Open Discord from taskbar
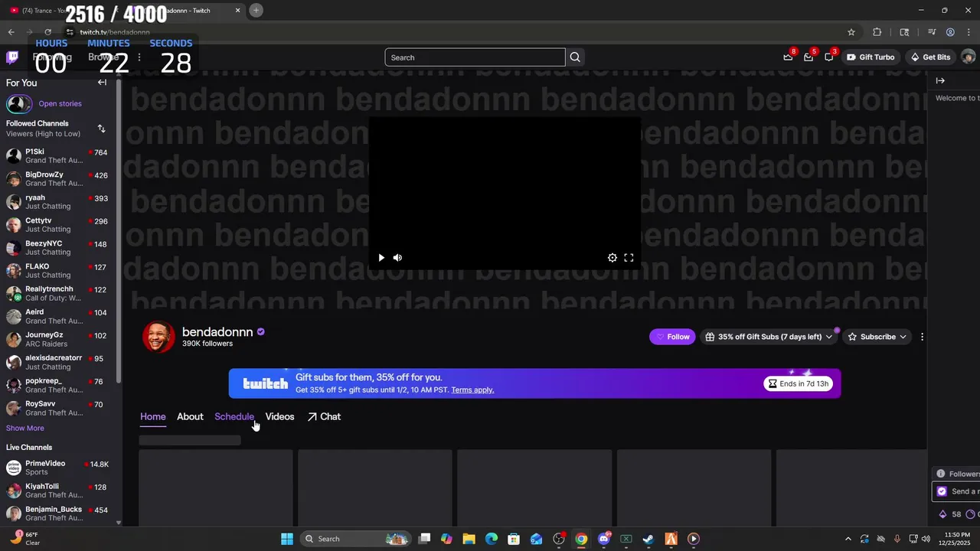 pyautogui.click(x=604, y=539)
